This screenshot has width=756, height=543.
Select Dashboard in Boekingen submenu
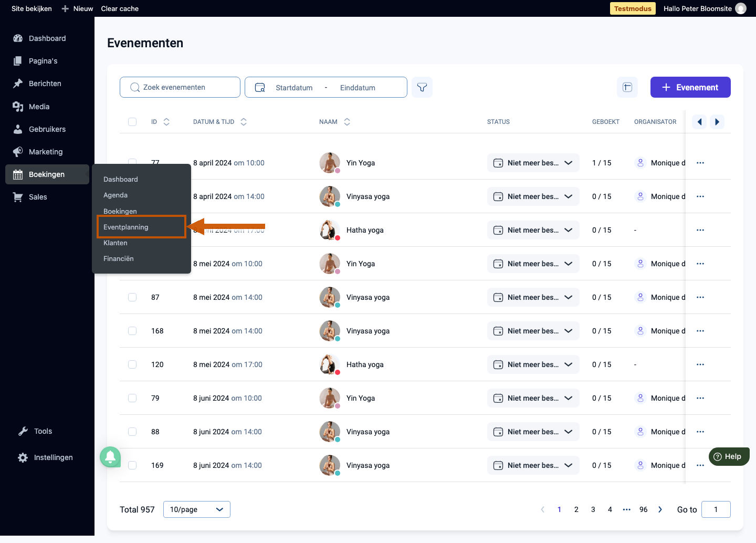tap(121, 179)
